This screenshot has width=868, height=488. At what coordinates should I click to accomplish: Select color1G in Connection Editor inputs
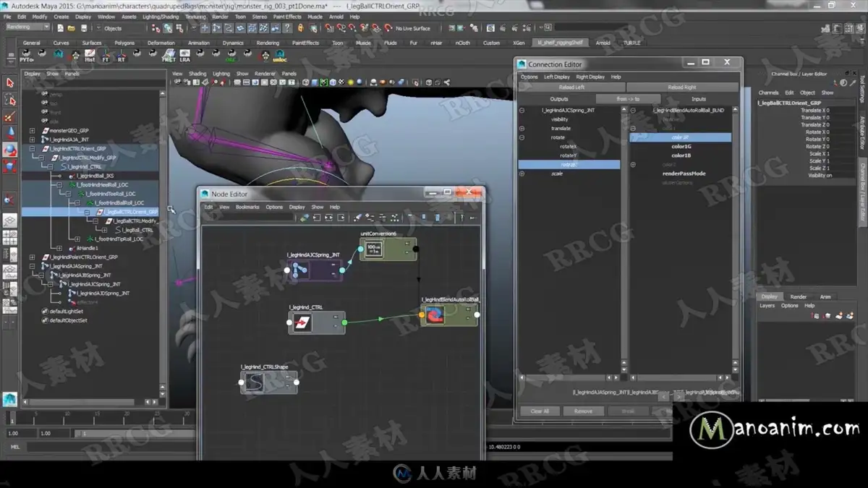tap(681, 147)
